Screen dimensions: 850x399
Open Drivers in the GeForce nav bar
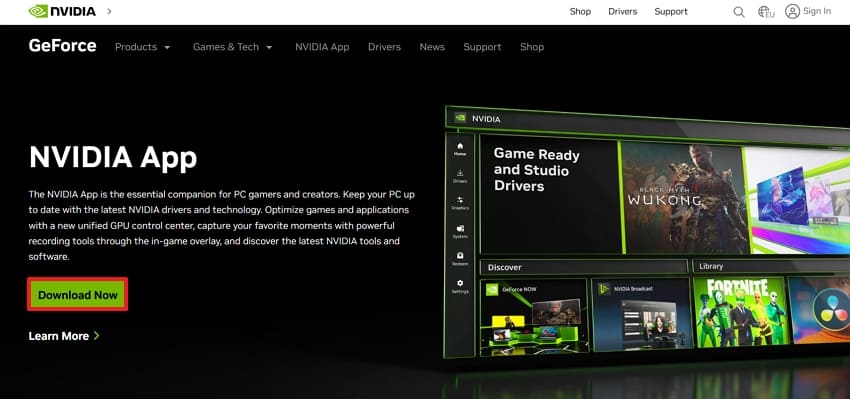[x=384, y=47]
